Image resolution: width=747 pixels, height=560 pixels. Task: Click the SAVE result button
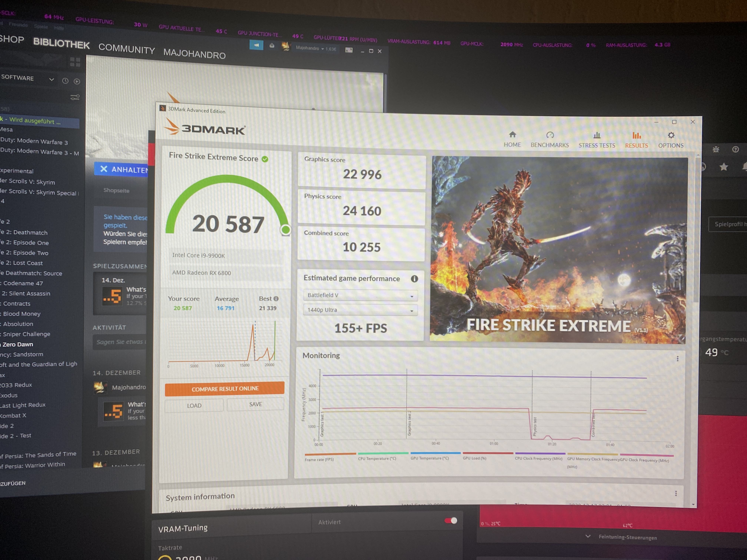click(x=255, y=404)
